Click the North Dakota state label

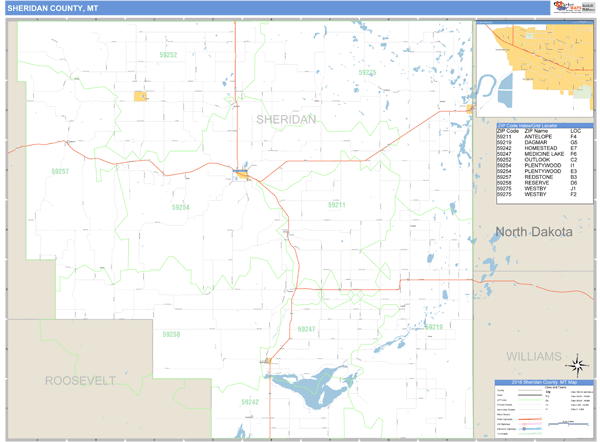(534, 231)
